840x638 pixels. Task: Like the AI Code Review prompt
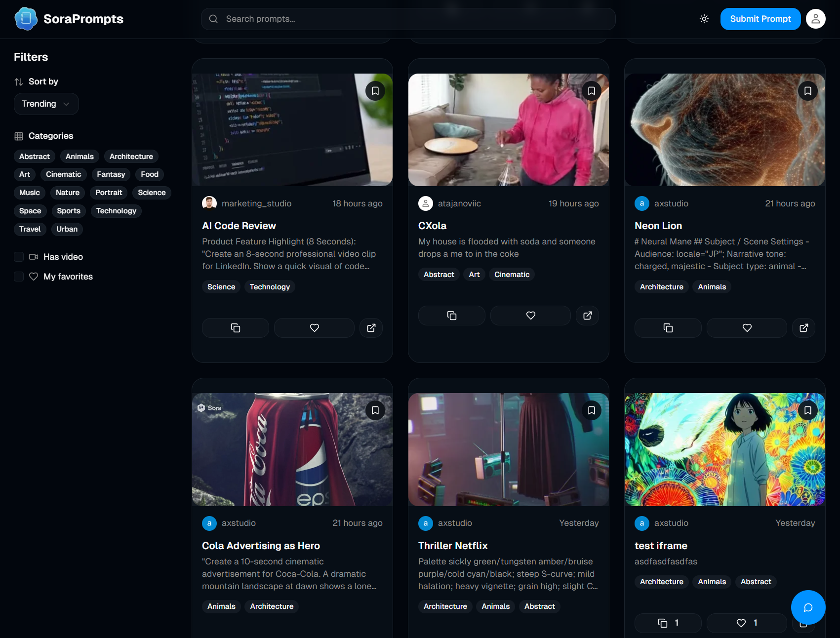[314, 328]
